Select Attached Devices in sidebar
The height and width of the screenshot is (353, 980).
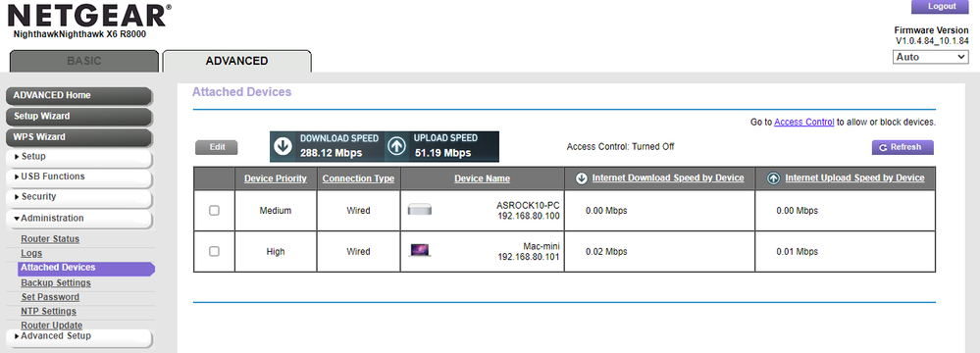click(86, 268)
